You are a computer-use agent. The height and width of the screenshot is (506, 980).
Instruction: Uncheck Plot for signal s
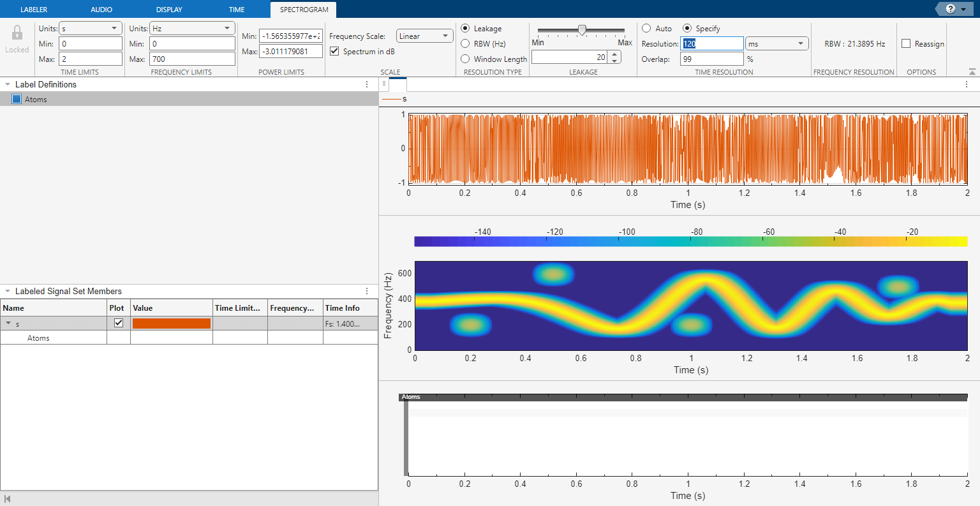pos(117,323)
